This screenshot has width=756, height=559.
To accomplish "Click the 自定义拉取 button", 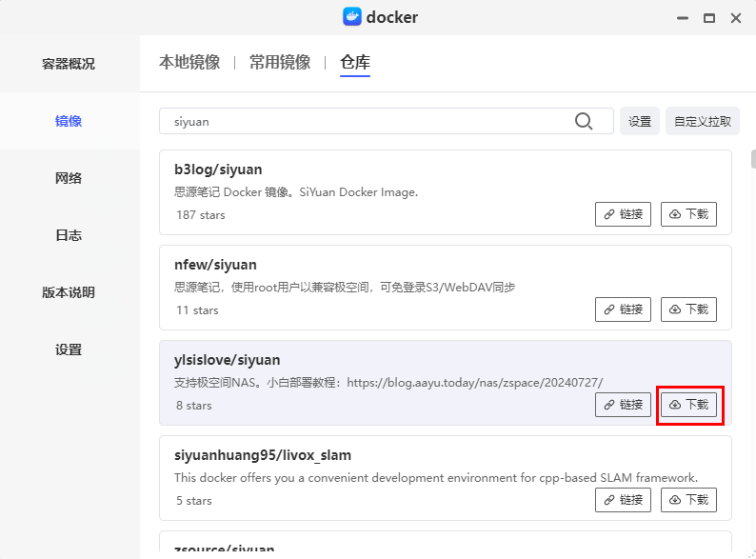I will (703, 121).
